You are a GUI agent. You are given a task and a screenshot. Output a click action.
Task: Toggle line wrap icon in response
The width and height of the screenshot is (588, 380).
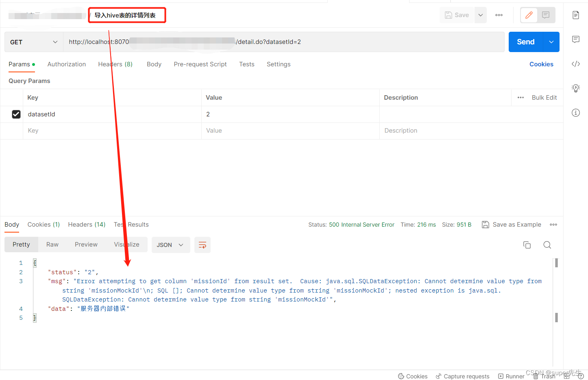tap(203, 245)
